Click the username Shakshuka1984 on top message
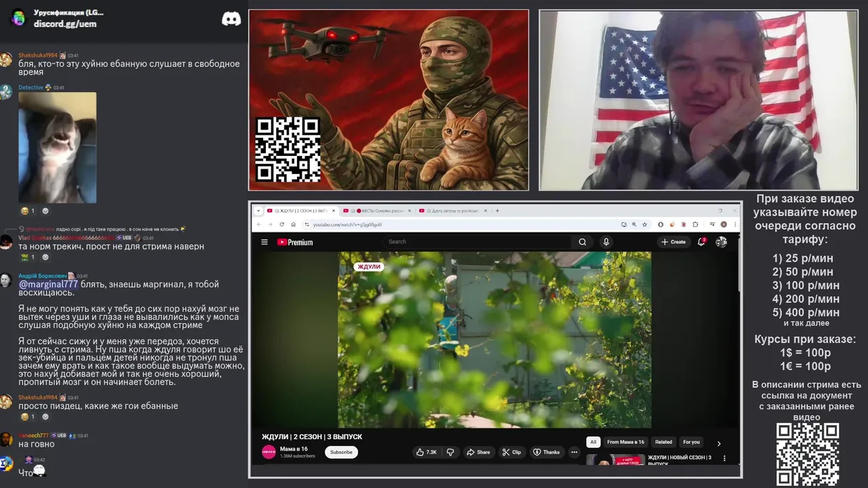868x488 pixels. click(x=38, y=56)
